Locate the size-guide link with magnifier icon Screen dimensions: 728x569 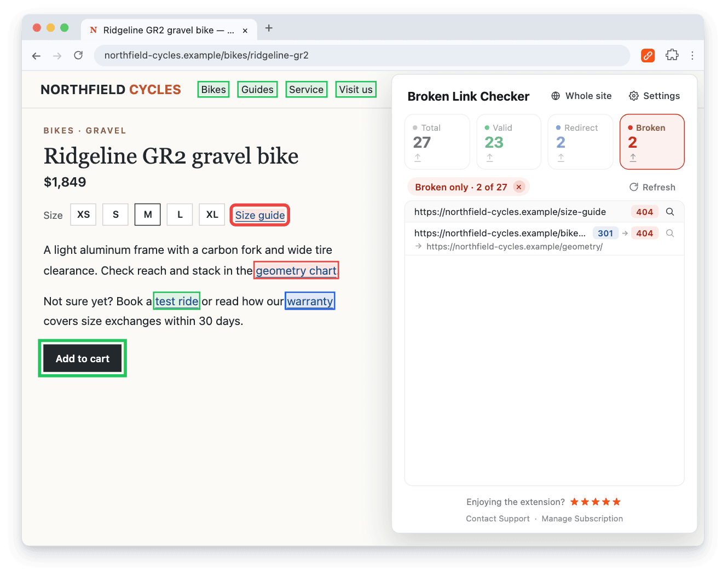click(x=670, y=212)
